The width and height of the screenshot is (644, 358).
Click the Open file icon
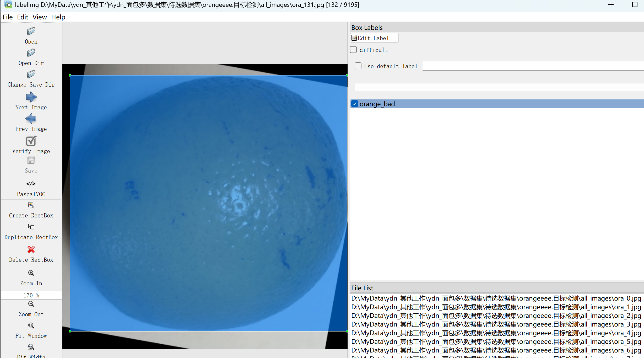pyautogui.click(x=31, y=31)
